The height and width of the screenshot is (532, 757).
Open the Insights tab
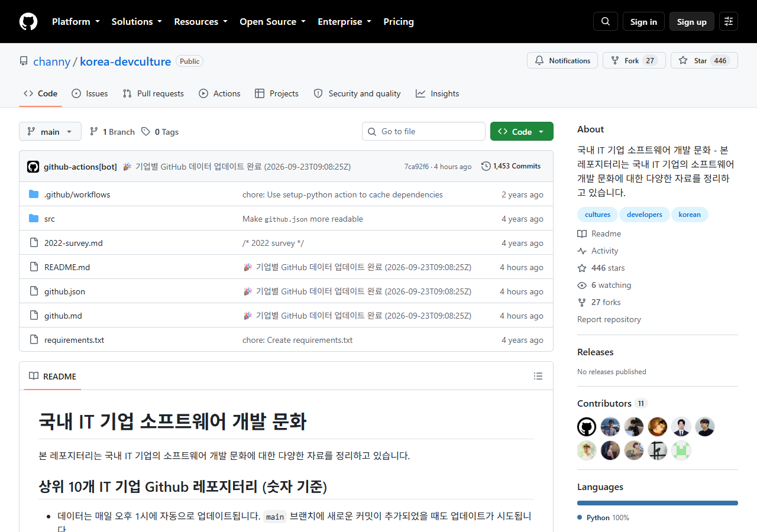coord(437,93)
